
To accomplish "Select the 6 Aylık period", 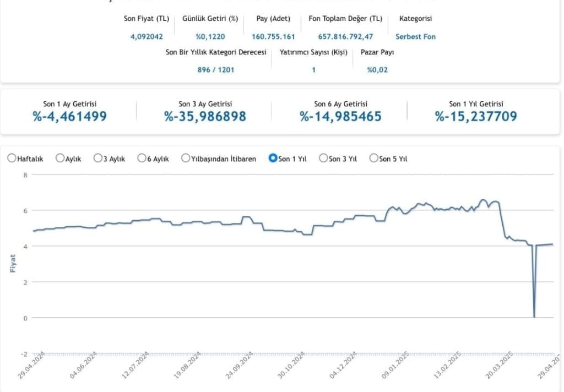I will [x=142, y=159].
